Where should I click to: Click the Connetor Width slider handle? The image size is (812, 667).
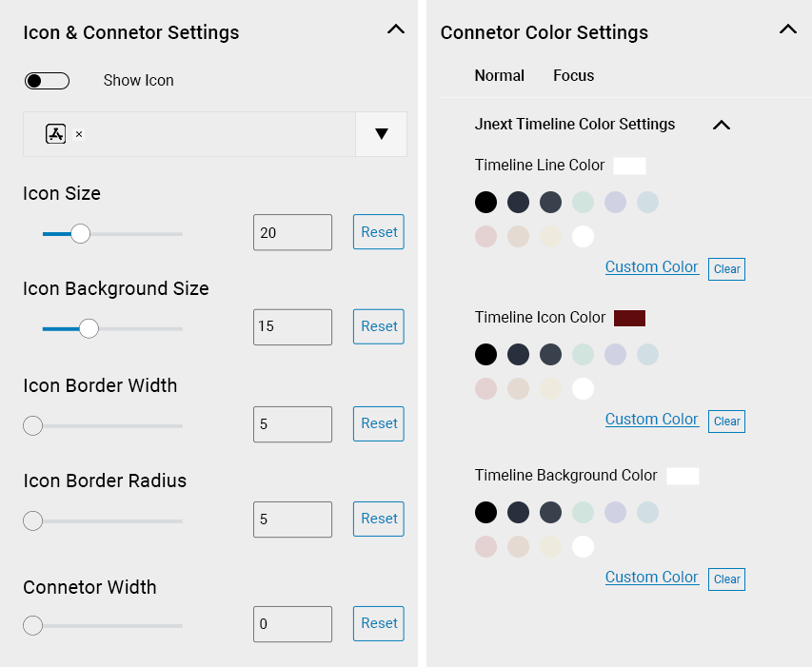click(x=32, y=625)
